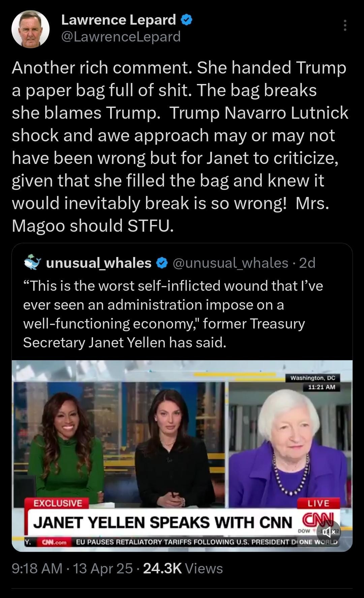
Task: Tap the three-dot more options menu
Action: pyautogui.click(x=345, y=26)
